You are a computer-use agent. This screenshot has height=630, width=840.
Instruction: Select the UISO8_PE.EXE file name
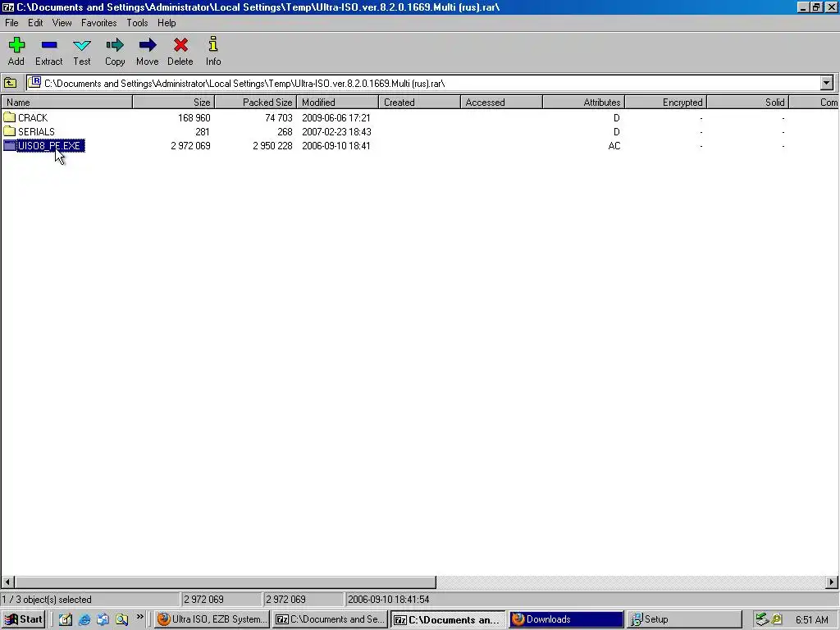(50, 146)
